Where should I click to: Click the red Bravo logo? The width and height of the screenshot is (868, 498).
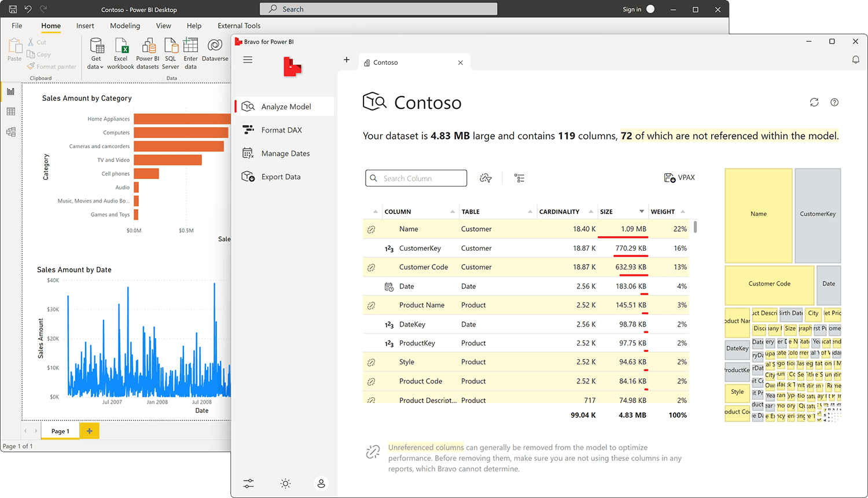pyautogui.click(x=292, y=67)
